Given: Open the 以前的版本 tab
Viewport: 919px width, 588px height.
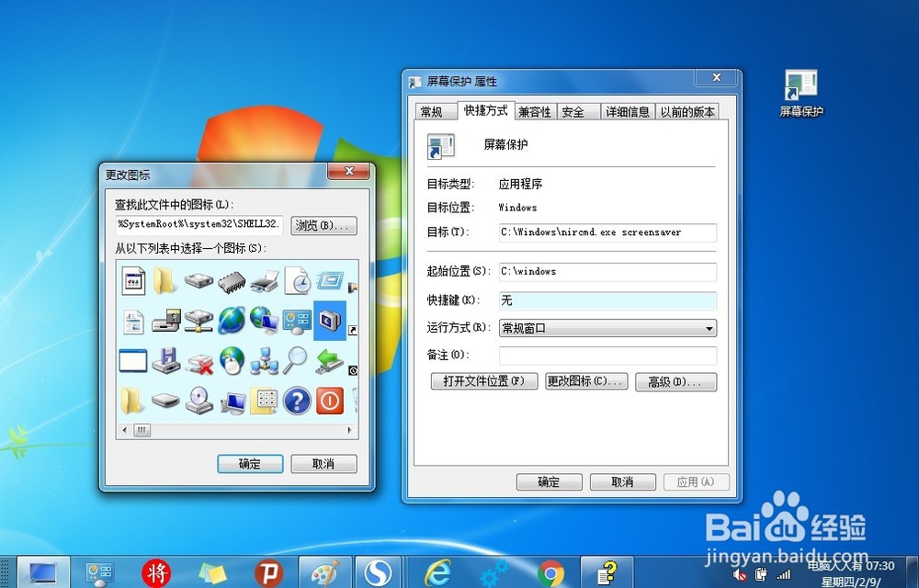Looking at the screenshot, I should [686, 112].
